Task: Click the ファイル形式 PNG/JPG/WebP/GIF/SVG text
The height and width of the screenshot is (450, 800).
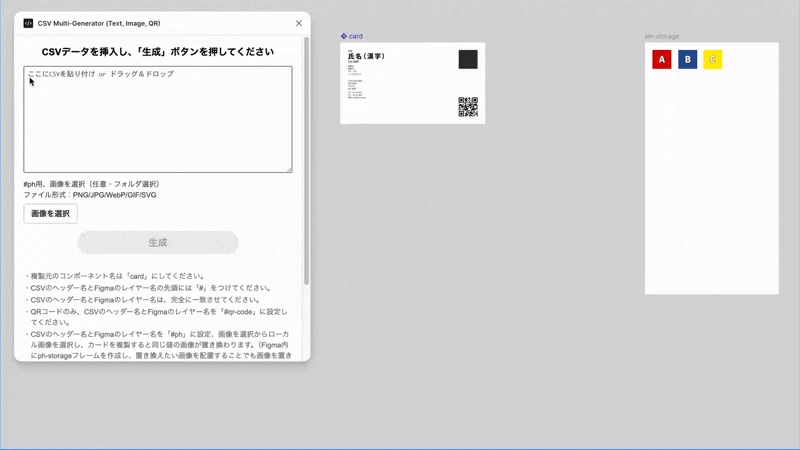Action: pyautogui.click(x=90, y=195)
